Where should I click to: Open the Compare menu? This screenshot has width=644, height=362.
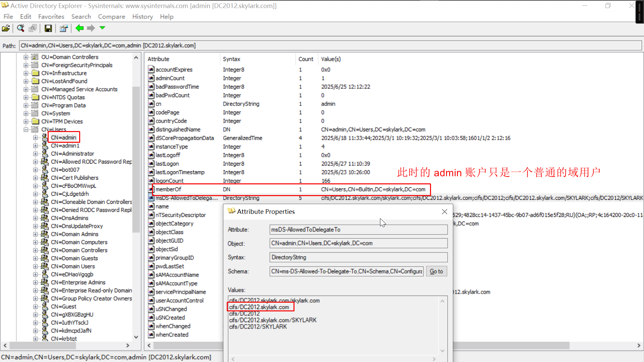111,17
